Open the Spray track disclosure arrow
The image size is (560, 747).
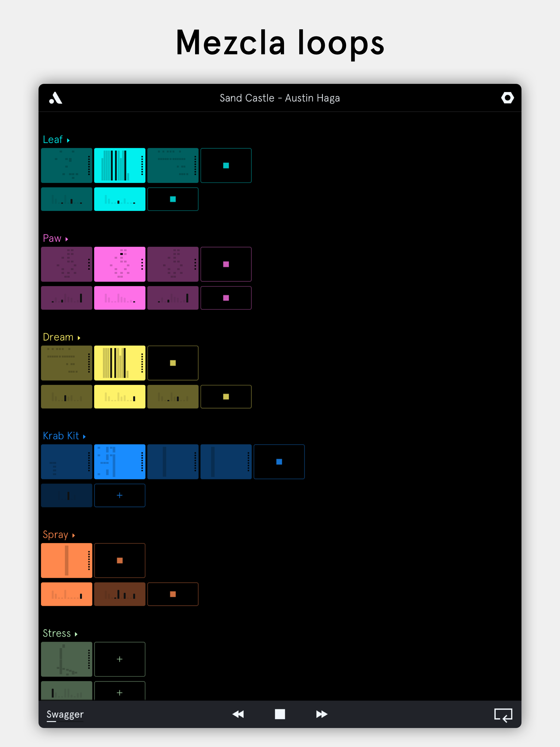click(x=74, y=535)
